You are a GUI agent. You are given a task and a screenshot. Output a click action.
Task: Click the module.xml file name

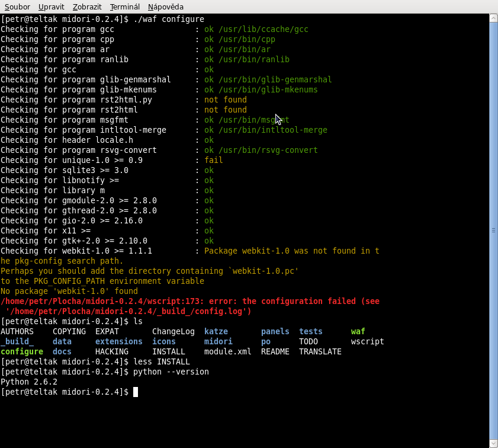228,352
